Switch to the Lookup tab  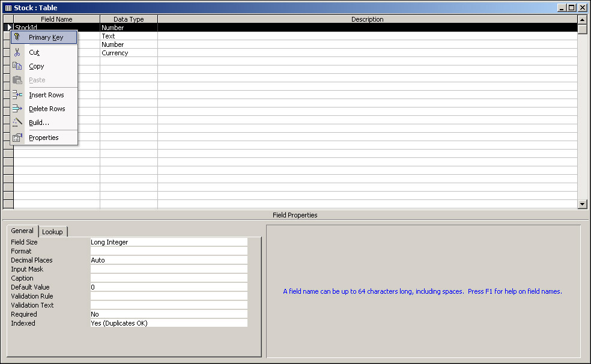tap(52, 232)
